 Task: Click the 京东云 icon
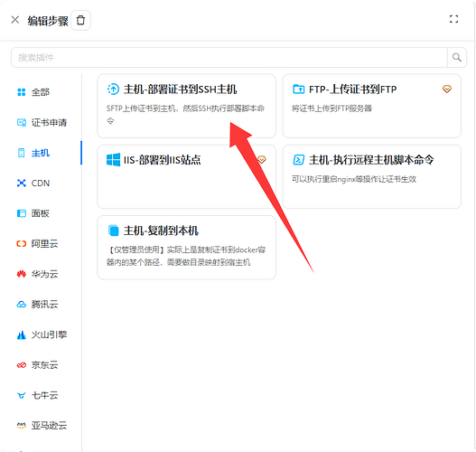(22, 365)
